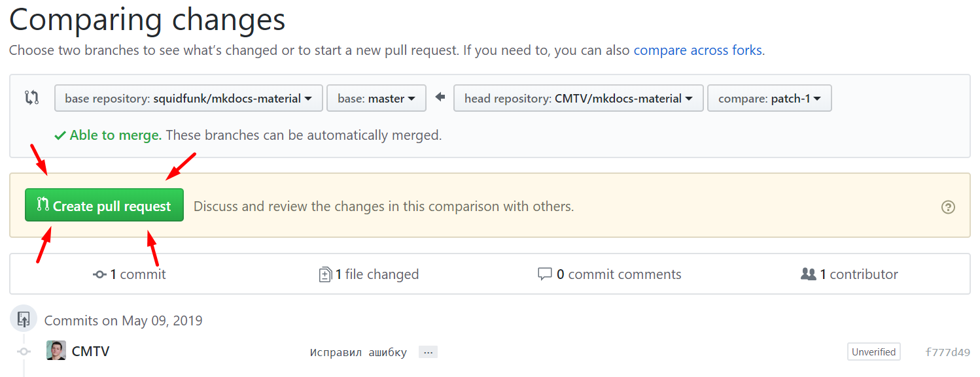Open the base: master branch dropdown
Image resolution: width=980 pixels, height=377 pixels.
[x=376, y=99]
